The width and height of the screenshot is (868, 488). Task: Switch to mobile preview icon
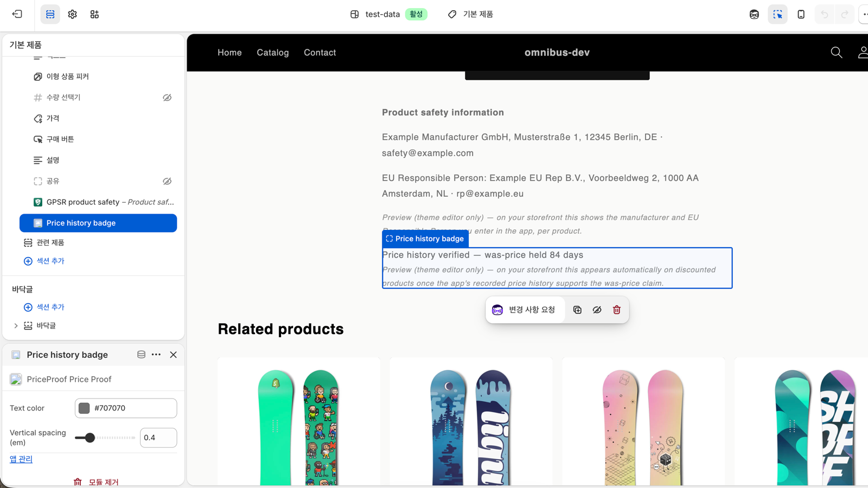[x=801, y=15]
